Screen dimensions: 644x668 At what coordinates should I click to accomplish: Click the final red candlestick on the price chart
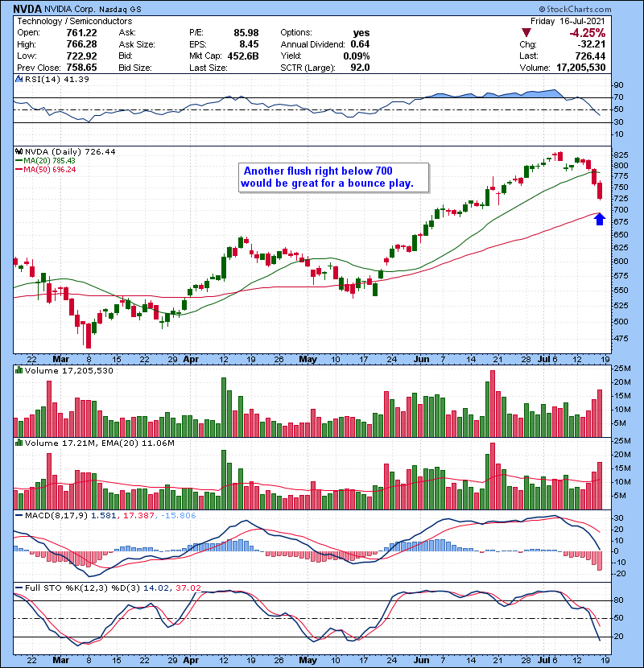point(600,190)
